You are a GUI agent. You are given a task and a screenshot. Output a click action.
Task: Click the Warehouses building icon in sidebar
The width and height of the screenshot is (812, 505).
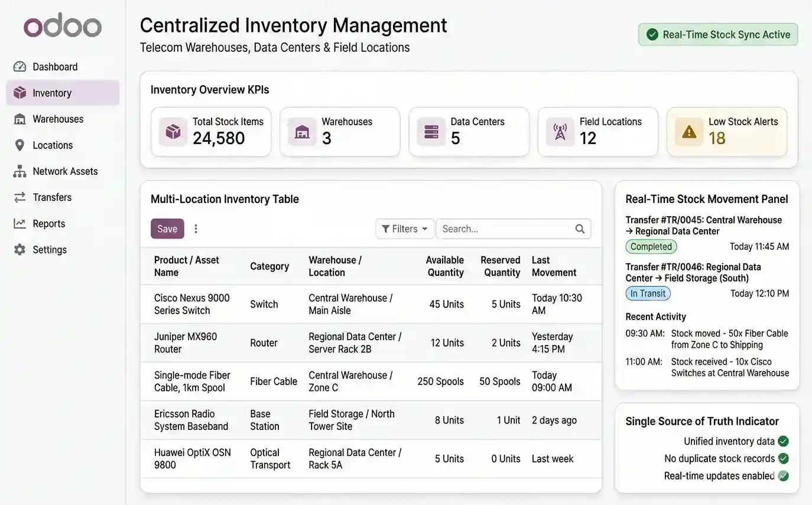(x=20, y=119)
